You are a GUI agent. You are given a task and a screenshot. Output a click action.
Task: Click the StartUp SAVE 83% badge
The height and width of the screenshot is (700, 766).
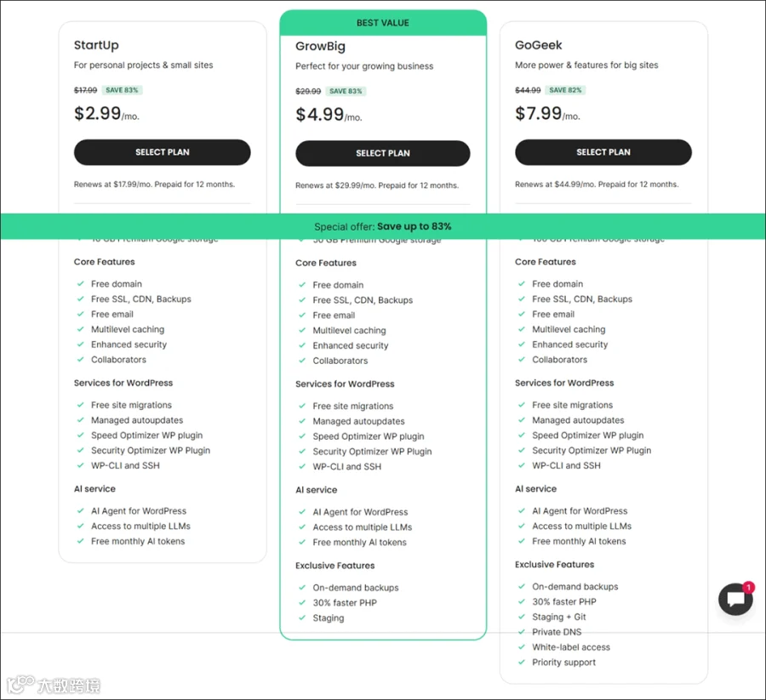point(122,90)
